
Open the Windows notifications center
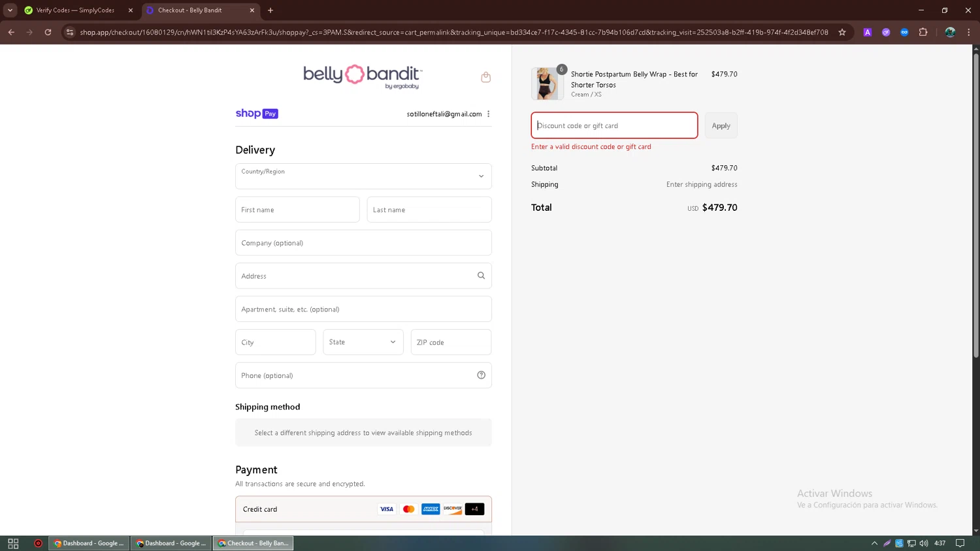(960, 543)
